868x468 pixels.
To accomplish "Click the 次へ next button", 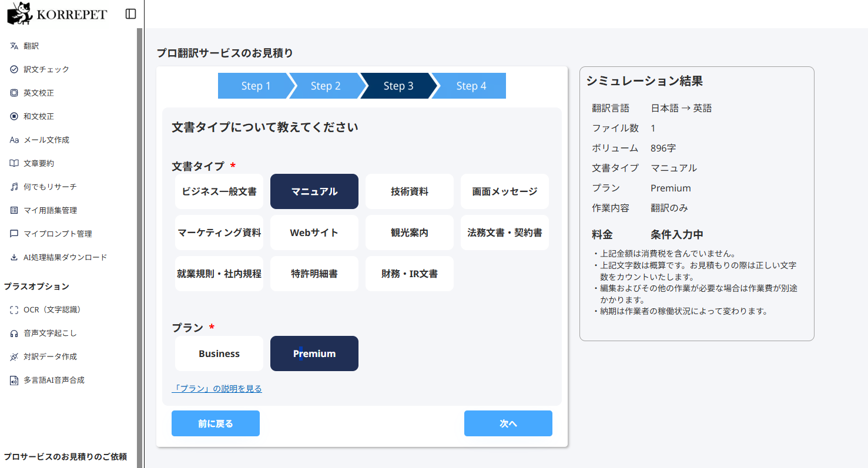I will (508, 423).
